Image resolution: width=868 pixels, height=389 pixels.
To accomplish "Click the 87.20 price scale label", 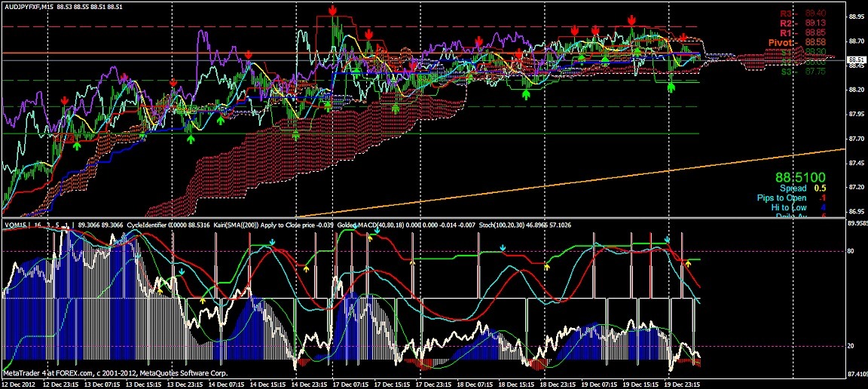I will pos(856,187).
